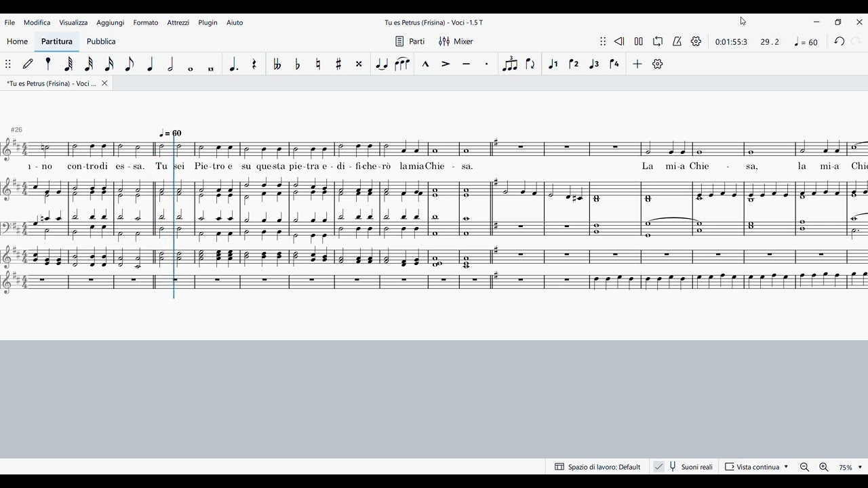This screenshot has width=868, height=488.
Task: Apply double flat accidental
Action: pyautogui.click(x=277, y=64)
